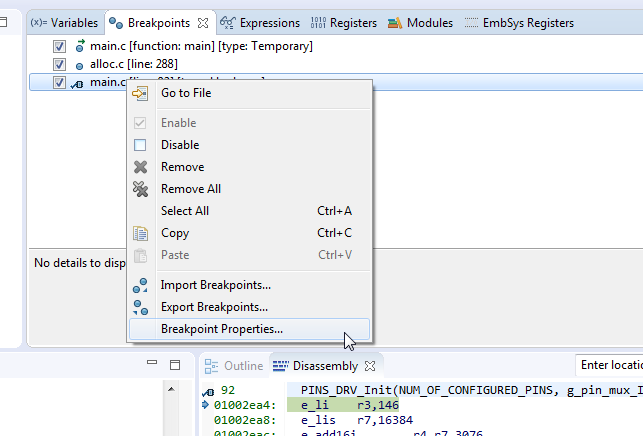Close the Breakpoints tab
The height and width of the screenshot is (436, 643).
pyautogui.click(x=203, y=23)
